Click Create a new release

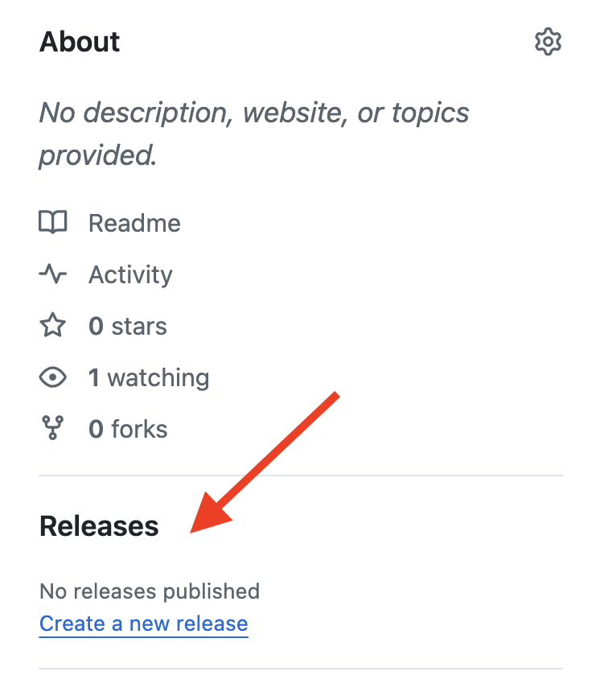[x=143, y=624]
